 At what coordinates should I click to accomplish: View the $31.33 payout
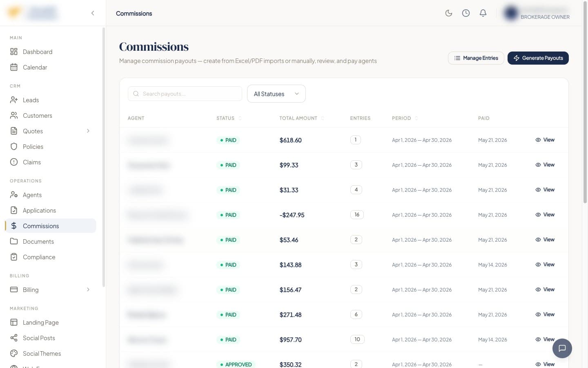pos(545,190)
